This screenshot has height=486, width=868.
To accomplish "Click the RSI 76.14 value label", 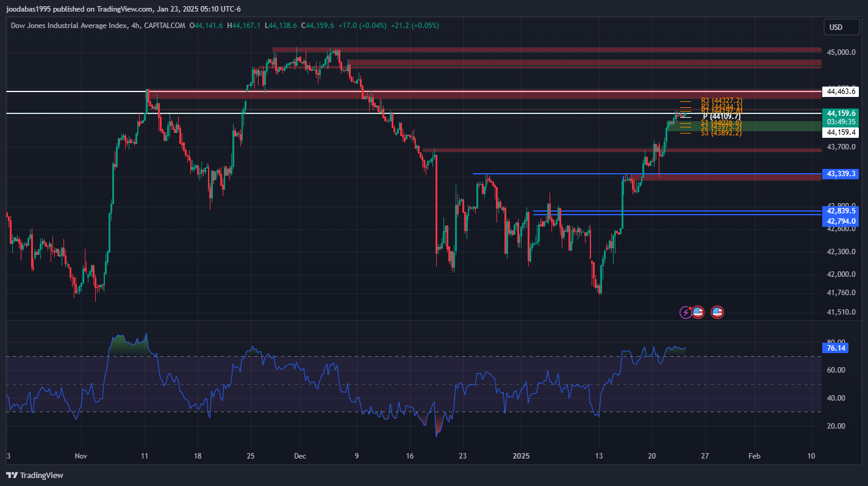I will [834, 348].
